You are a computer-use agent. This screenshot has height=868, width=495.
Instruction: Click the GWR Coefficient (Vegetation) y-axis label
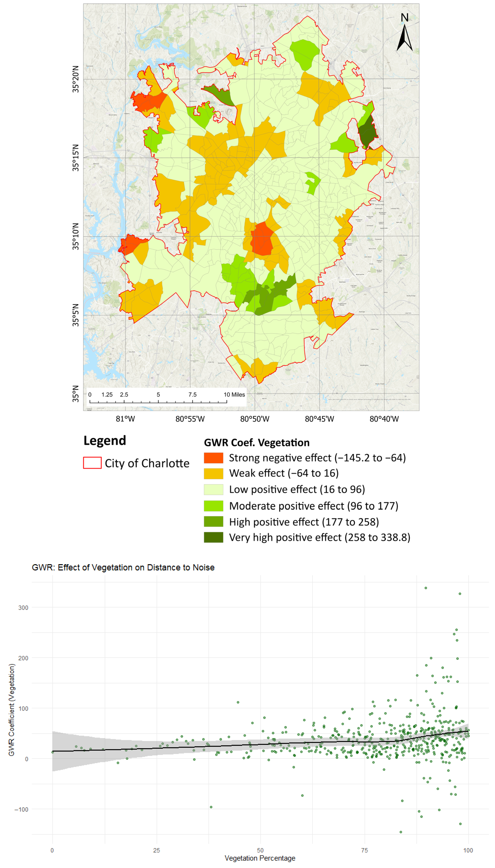point(12,710)
